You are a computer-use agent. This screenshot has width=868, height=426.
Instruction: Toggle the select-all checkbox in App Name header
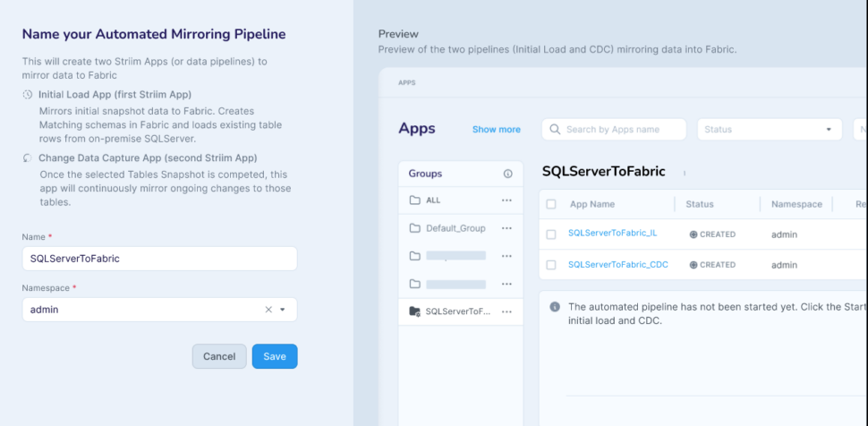click(x=551, y=204)
